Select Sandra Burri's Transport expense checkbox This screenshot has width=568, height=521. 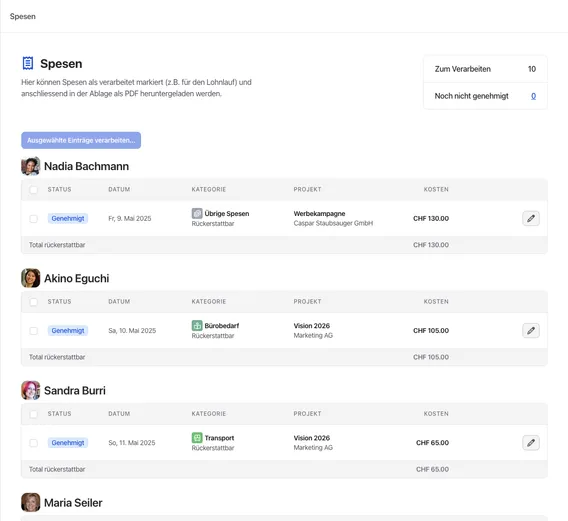coord(33,443)
